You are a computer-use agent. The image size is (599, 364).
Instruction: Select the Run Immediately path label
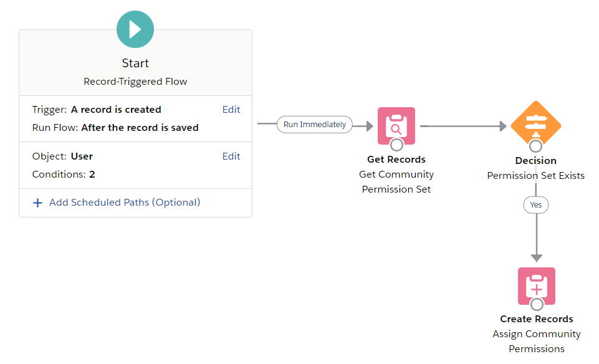(315, 125)
